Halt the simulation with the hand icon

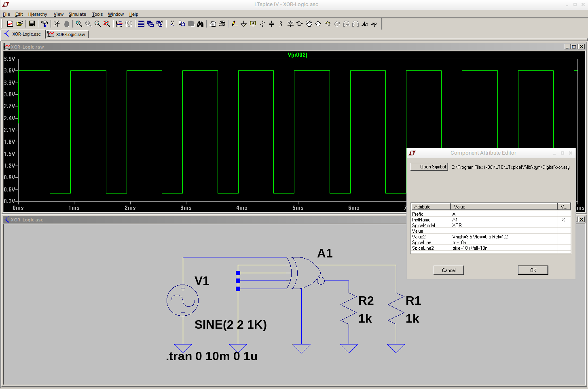pyautogui.click(x=66, y=24)
